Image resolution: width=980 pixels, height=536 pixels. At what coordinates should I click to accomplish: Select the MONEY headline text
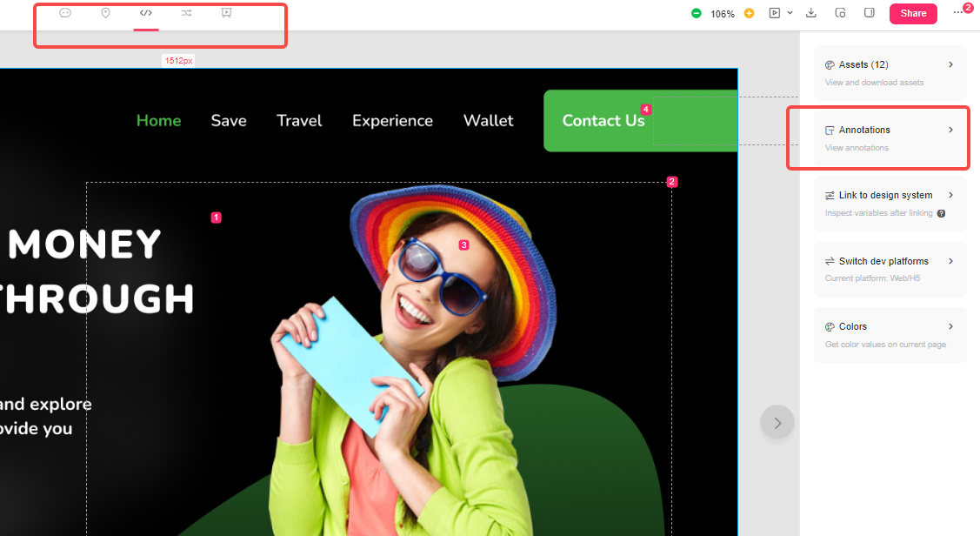click(x=85, y=245)
